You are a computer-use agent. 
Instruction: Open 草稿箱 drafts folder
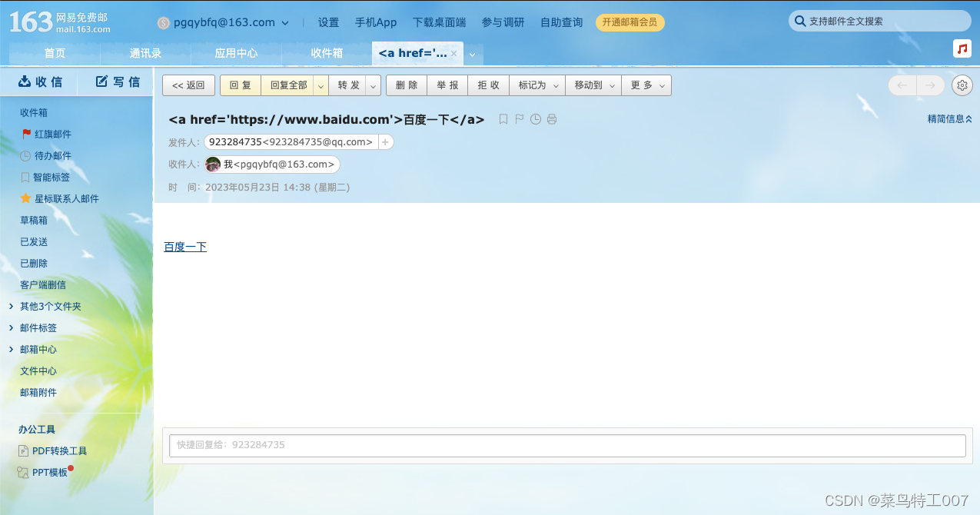(x=34, y=220)
